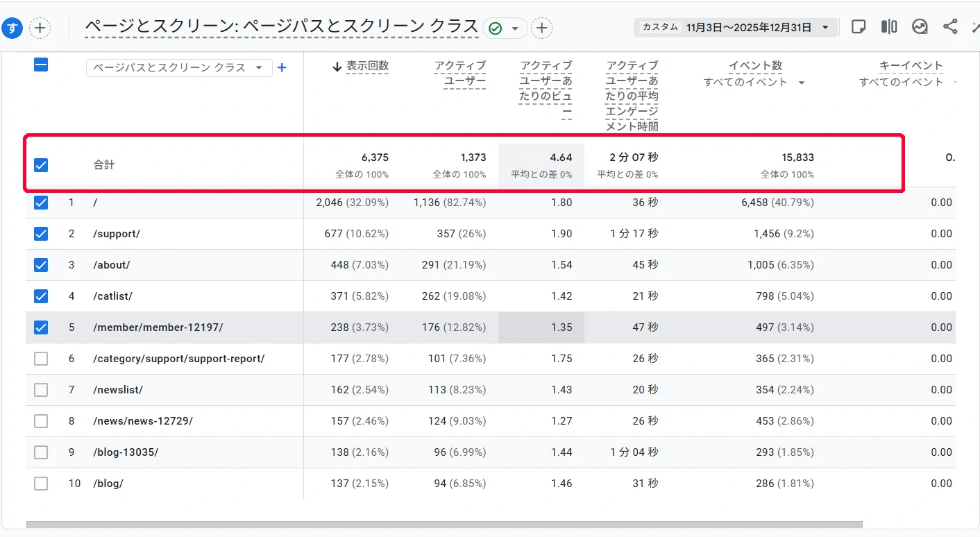The width and height of the screenshot is (980, 537).
Task: Click the イベント数 column header
Action: click(x=755, y=66)
